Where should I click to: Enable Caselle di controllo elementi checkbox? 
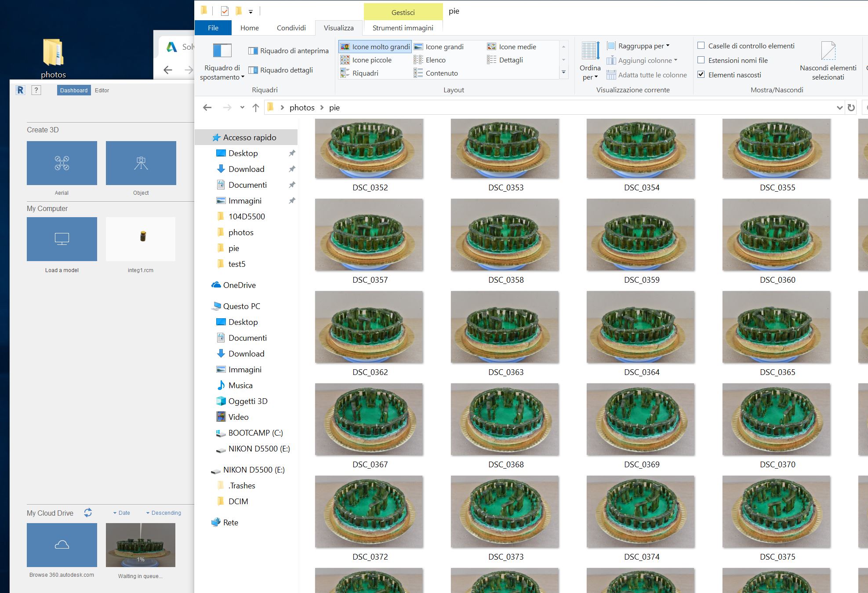point(701,46)
